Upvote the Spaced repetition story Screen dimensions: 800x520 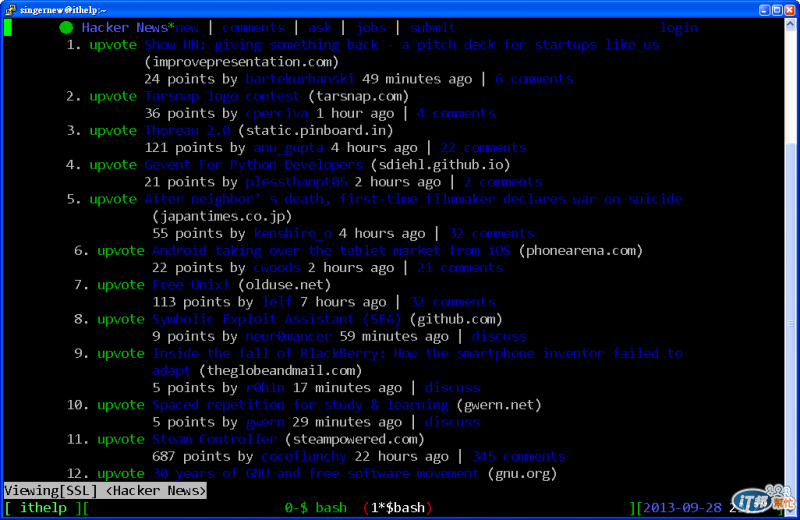pos(121,405)
